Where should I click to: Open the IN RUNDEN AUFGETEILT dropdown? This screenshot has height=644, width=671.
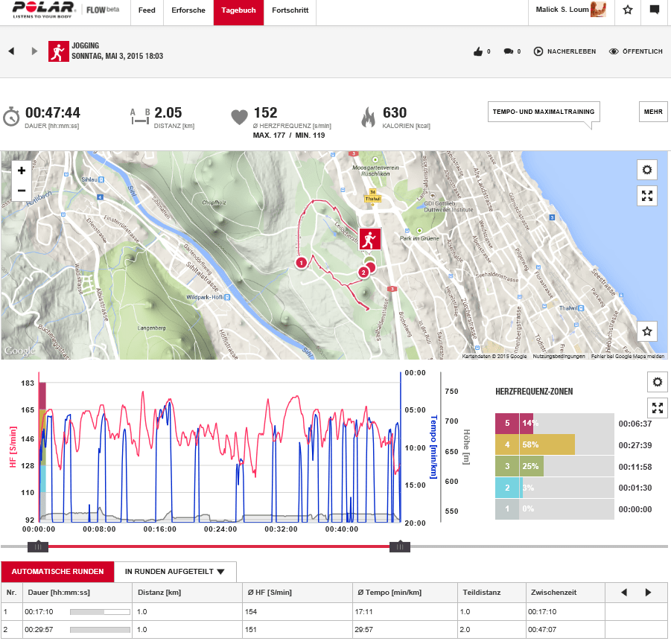[x=173, y=572]
